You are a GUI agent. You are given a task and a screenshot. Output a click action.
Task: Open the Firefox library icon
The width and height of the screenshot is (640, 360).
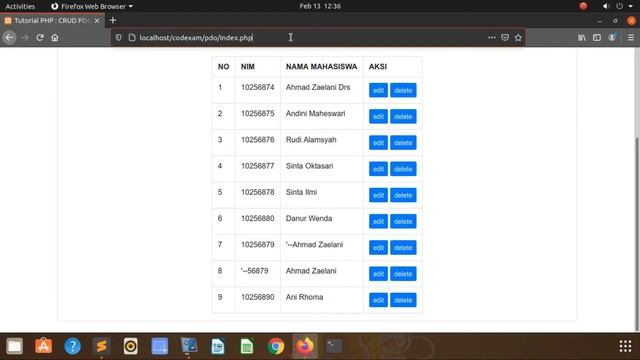pos(582,38)
